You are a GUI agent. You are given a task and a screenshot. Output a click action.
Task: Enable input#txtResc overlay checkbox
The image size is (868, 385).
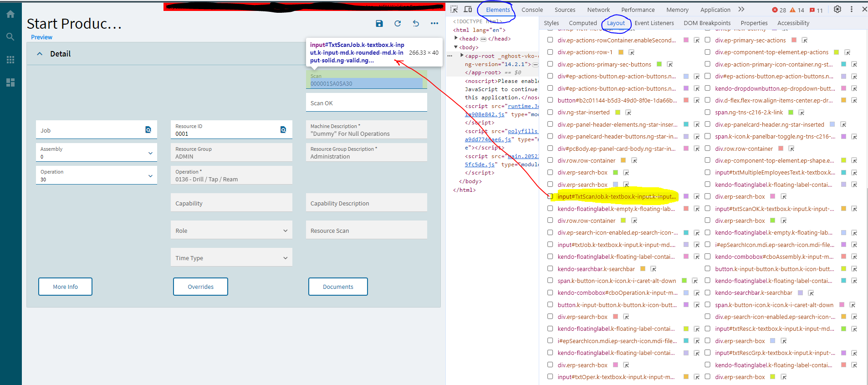coord(708,329)
